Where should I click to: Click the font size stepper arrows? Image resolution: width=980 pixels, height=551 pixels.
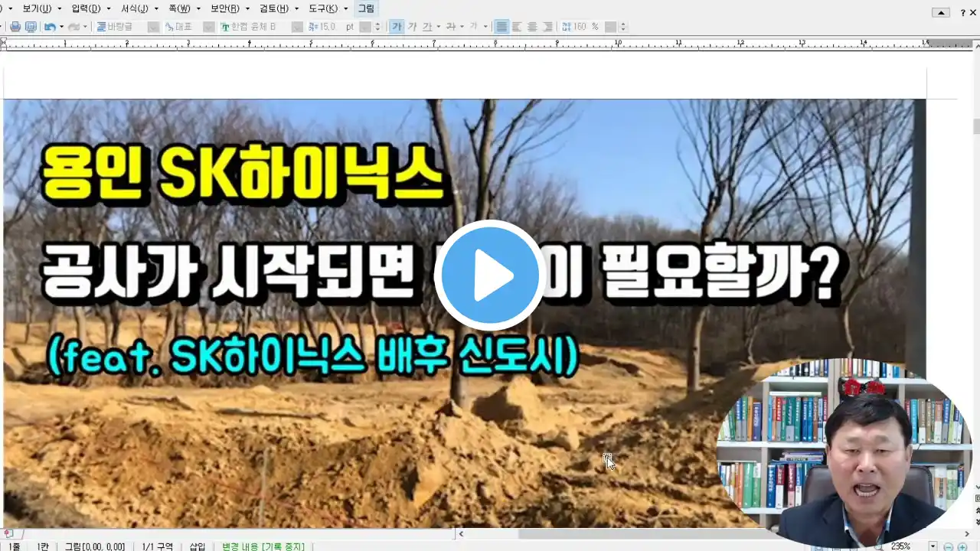tap(377, 27)
